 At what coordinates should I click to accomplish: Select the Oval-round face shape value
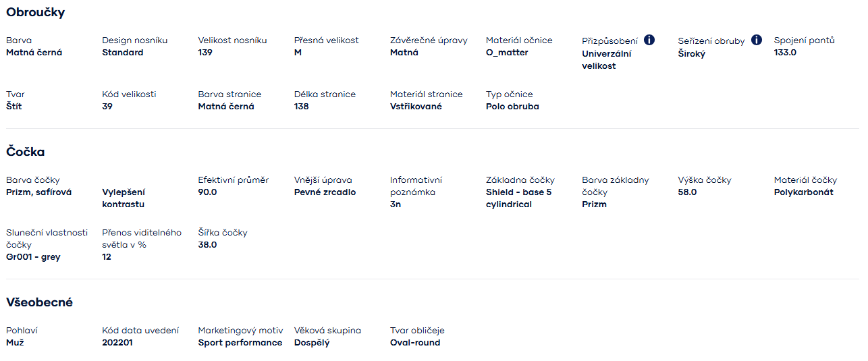click(415, 343)
